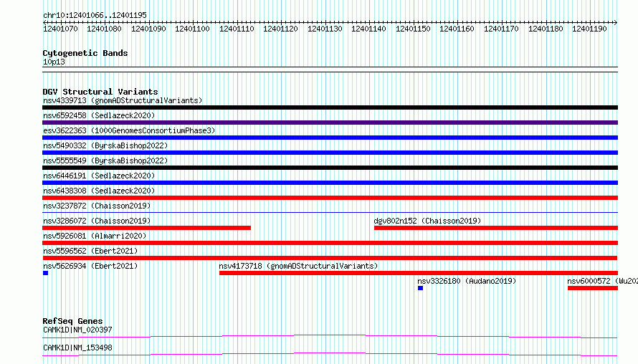Click ruler position 12401150
Viewport: 638px width, 364px height.
413,29
